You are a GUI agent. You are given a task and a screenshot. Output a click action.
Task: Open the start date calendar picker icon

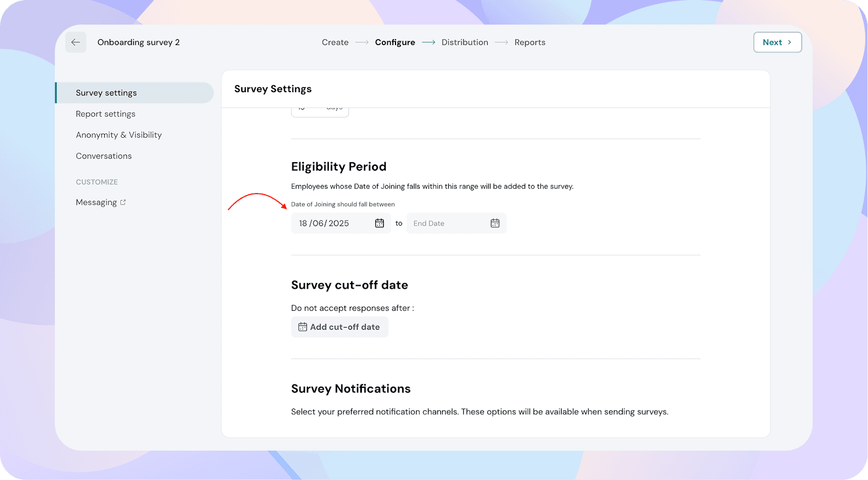[x=379, y=223]
